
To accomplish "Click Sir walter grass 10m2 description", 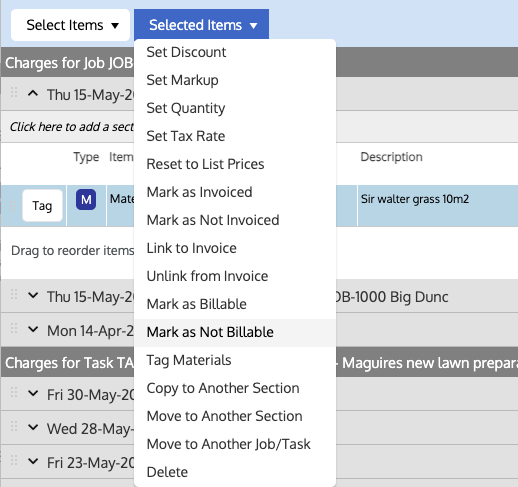I will tap(415, 199).
